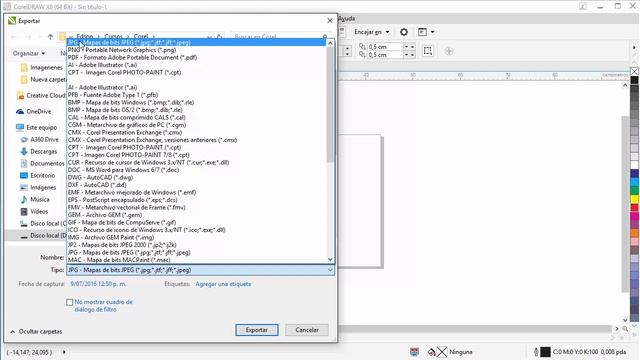Select the red color swatch
This screenshot has height=360, width=640.
click(634, 208)
